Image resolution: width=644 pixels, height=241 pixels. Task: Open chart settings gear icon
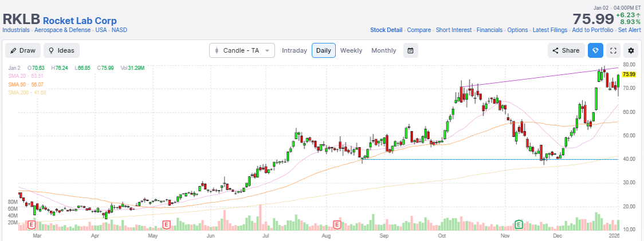tap(631, 50)
